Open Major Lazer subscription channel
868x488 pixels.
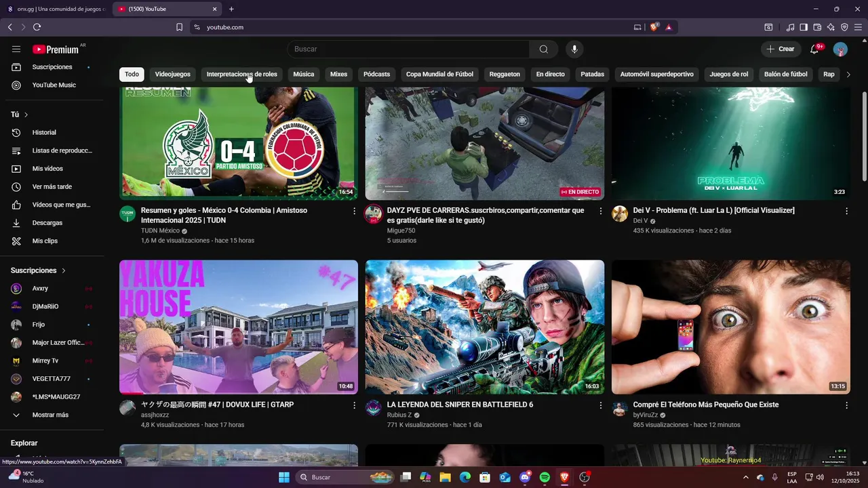(x=52, y=343)
